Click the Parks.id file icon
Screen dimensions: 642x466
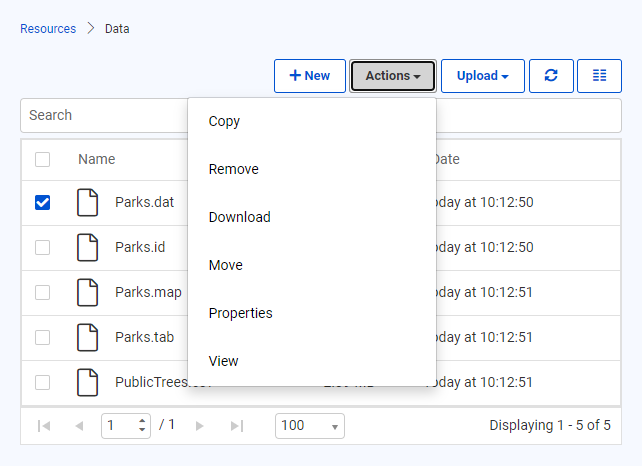click(x=89, y=247)
